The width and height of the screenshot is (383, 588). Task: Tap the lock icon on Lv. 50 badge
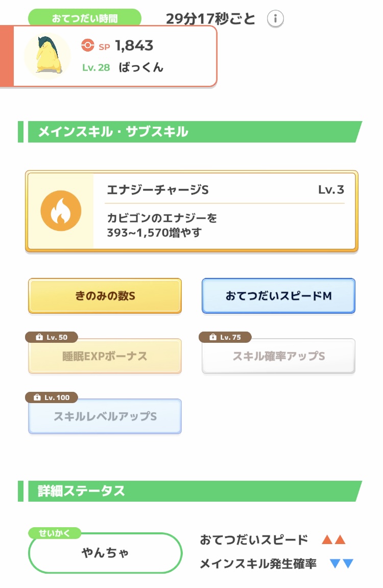pyautogui.click(x=39, y=337)
